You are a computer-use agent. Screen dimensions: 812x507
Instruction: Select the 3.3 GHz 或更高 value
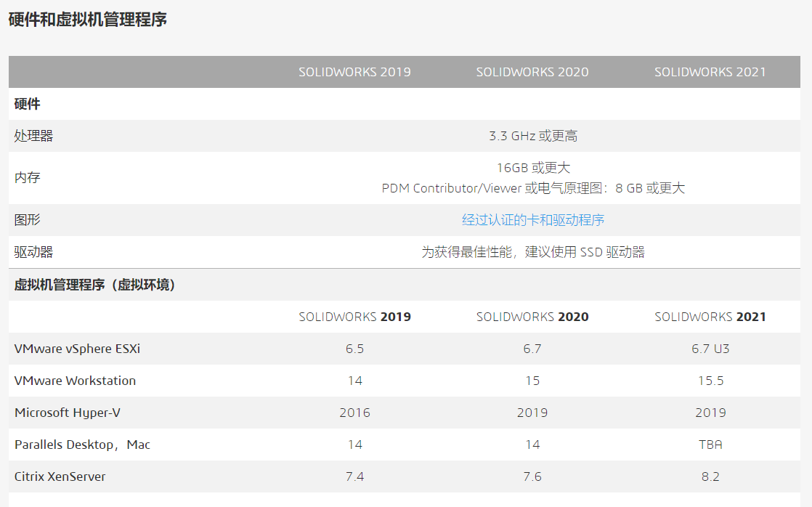coord(533,137)
